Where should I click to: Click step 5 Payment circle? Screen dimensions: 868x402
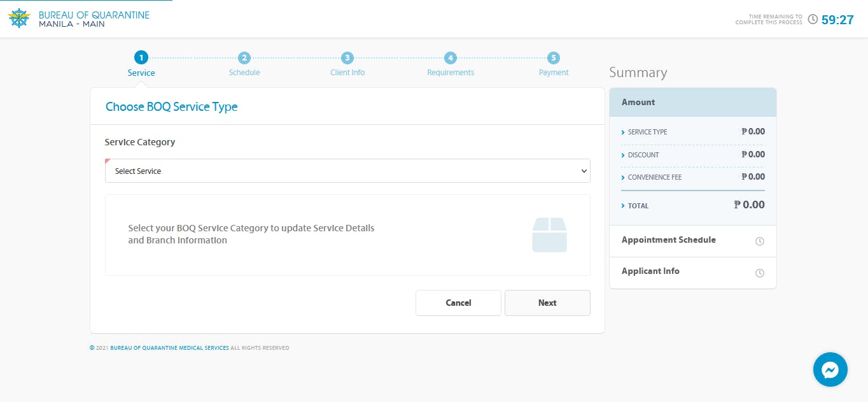tap(554, 58)
